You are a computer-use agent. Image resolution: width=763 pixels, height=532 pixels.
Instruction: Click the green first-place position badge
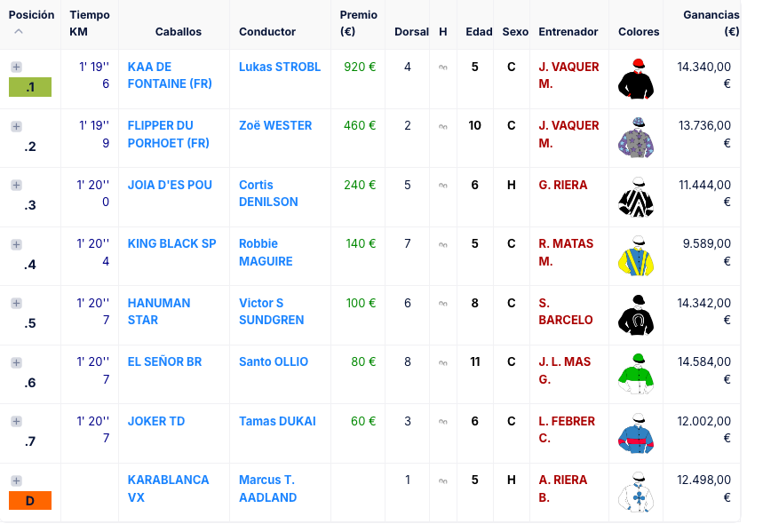coord(30,87)
